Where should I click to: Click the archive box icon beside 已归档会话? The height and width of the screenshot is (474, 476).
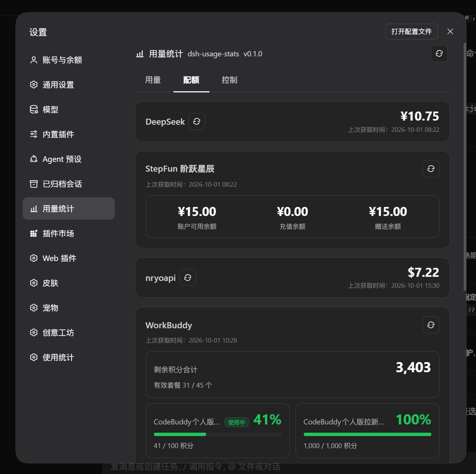click(x=34, y=184)
